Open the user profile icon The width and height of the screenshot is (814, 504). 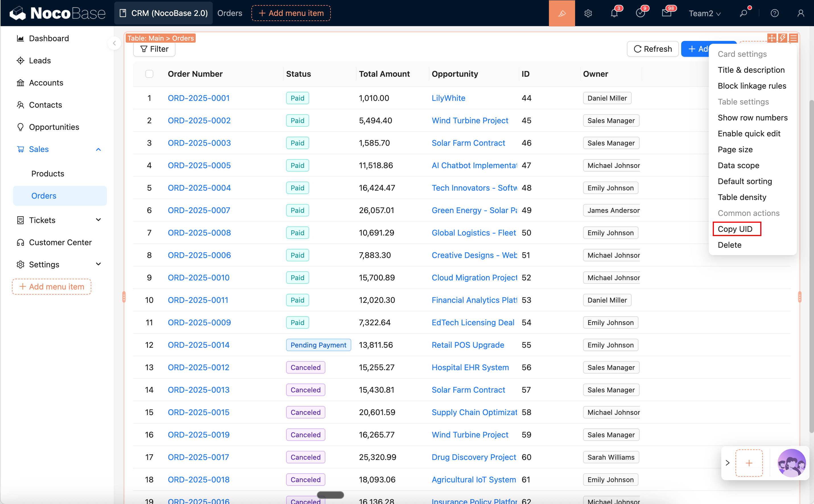(x=800, y=13)
